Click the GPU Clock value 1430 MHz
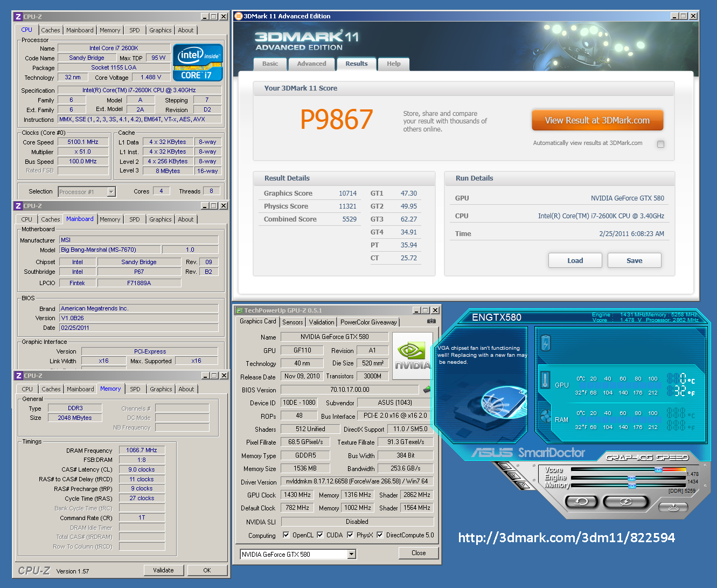Image resolution: width=717 pixels, height=588 pixels. (x=297, y=495)
